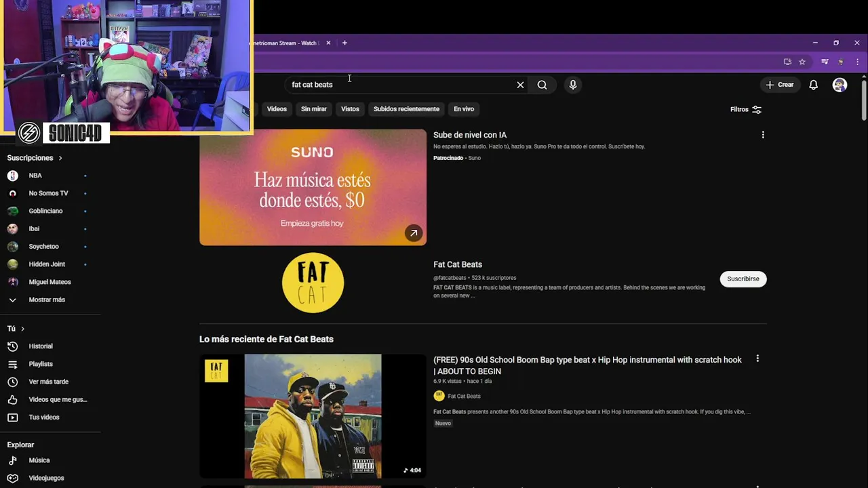This screenshot has width=868, height=488.
Task: Open the 90s Boom Bap video thumbnail
Action: [313, 415]
